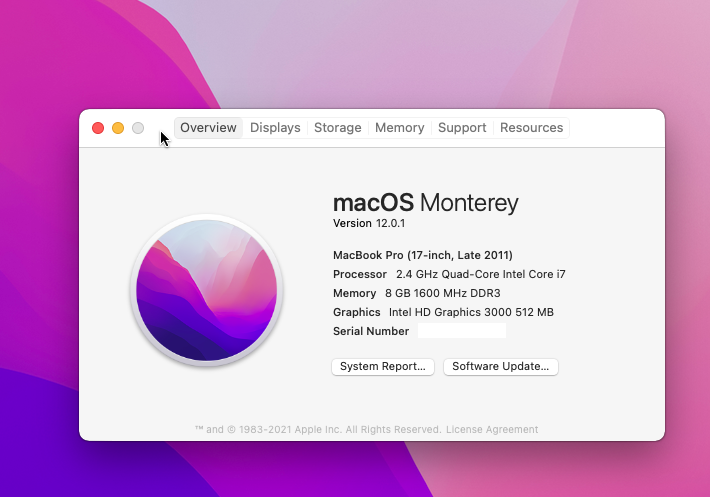Click the 'Memory' label in the specs list
This screenshot has width=710, height=497.
354,293
